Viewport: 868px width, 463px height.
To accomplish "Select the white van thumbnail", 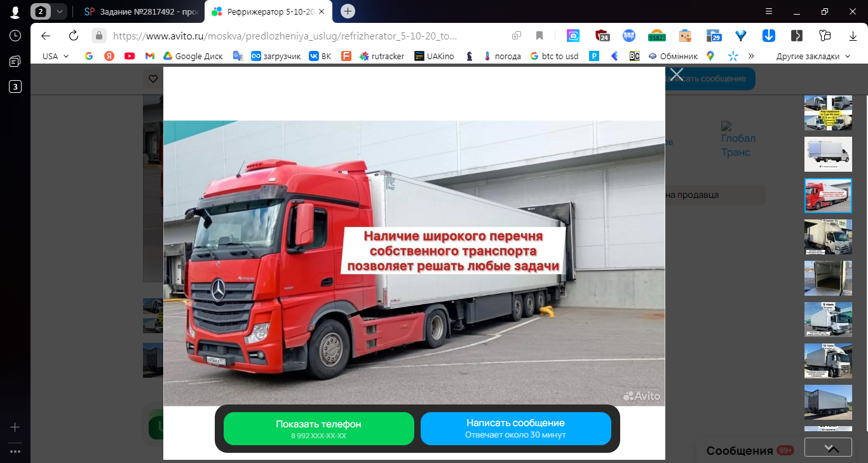I will [x=827, y=154].
